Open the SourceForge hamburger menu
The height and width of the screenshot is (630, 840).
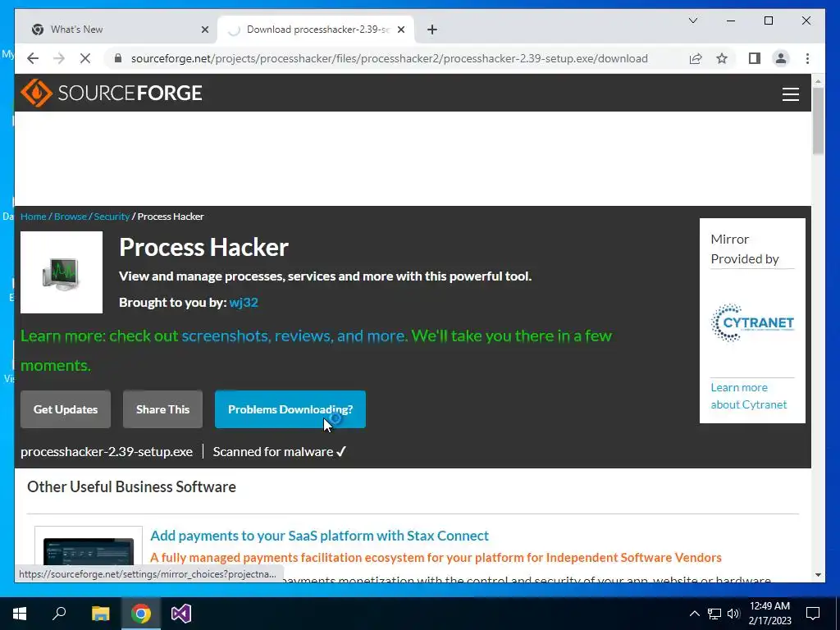[x=790, y=94]
